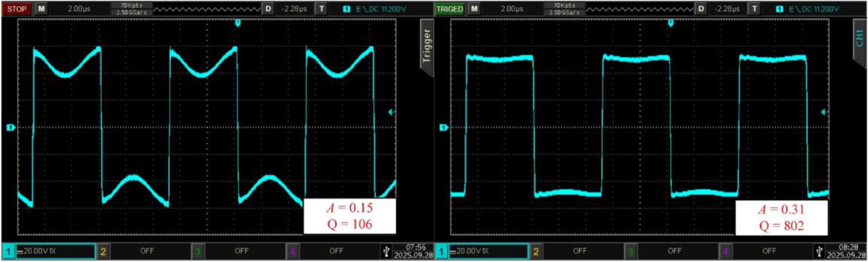Click the green TRIGED status indicator
Image resolution: width=868 pixels, height=262 pixels.
450,9
